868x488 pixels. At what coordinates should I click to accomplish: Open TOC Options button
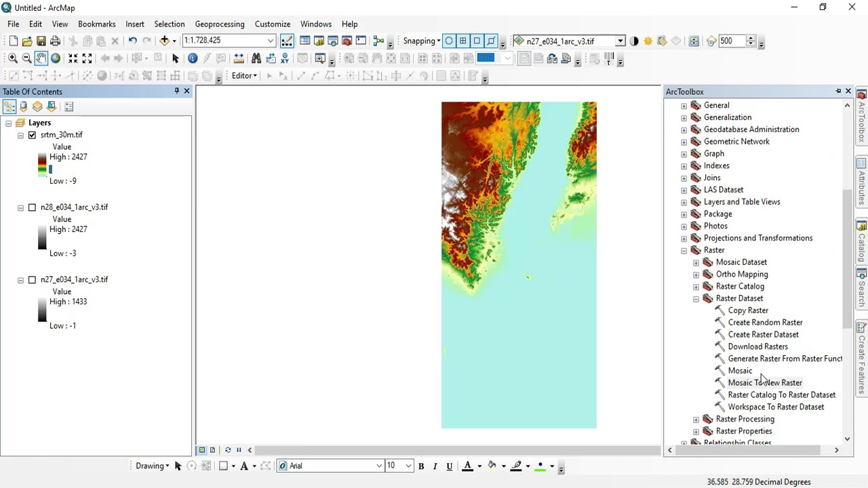pos(68,106)
